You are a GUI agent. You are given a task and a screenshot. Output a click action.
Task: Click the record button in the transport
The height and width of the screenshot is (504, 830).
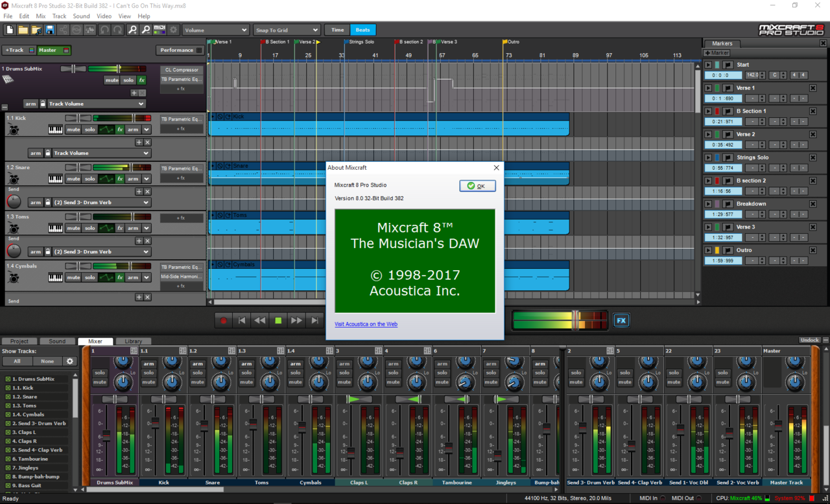pos(224,320)
